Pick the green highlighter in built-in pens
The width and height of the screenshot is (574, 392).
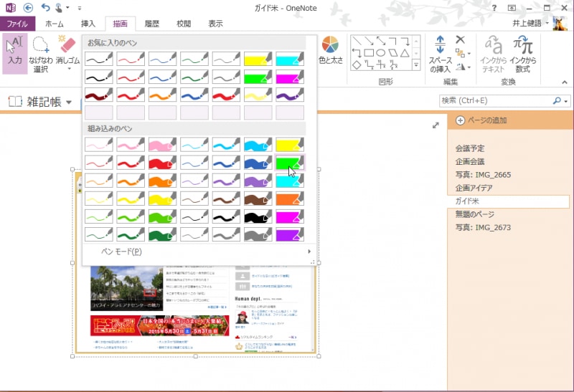[x=290, y=163]
